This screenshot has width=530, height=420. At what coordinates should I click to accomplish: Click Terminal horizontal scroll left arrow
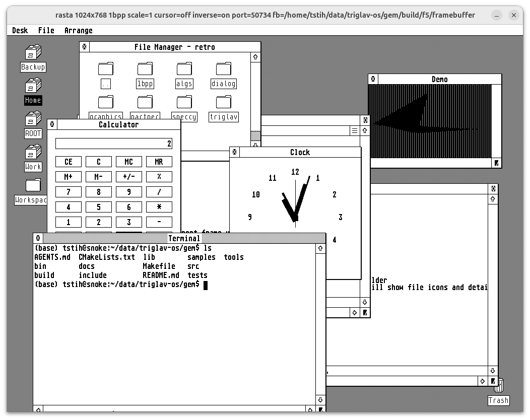pos(38,409)
